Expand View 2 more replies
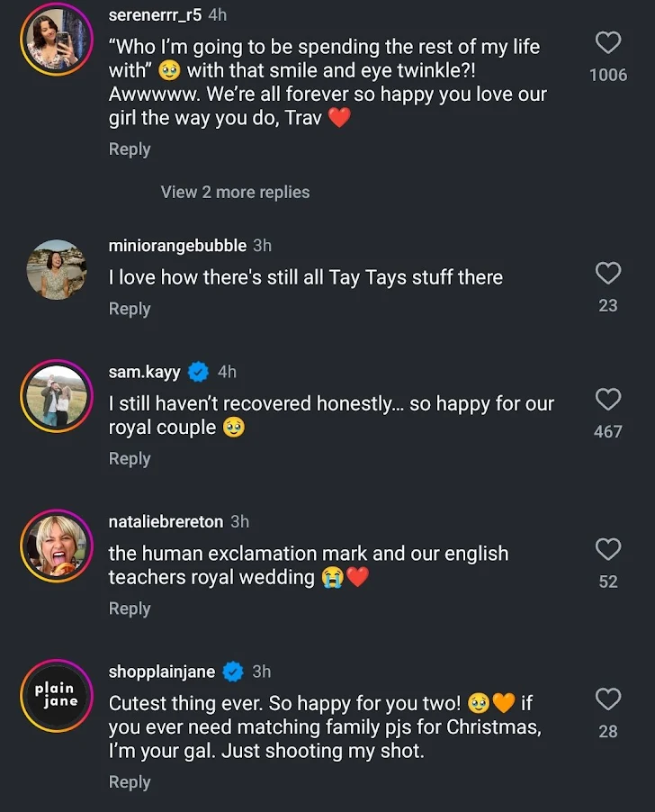655x812 pixels. click(235, 192)
